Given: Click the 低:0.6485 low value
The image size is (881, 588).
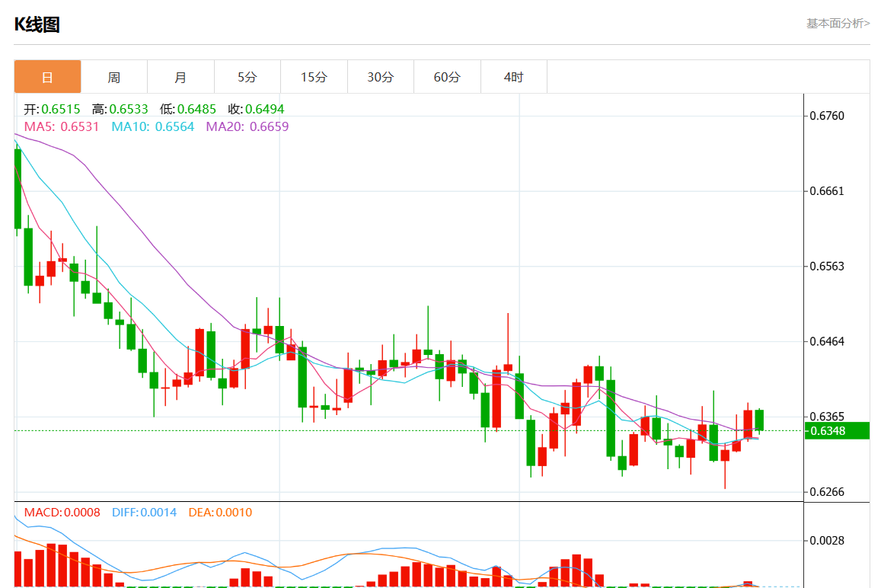Looking at the screenshot, I should point(187,108).
